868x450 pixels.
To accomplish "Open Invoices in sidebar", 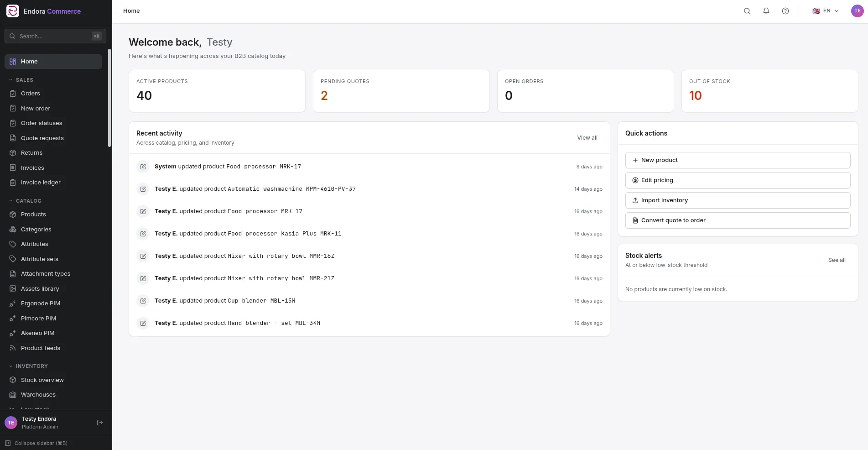I will tap(53, 168).
